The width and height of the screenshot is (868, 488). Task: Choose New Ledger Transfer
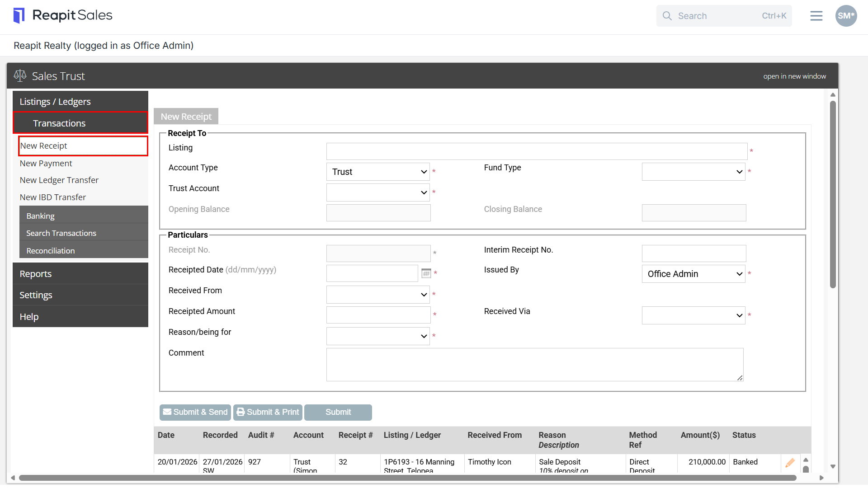pos(59,180)
